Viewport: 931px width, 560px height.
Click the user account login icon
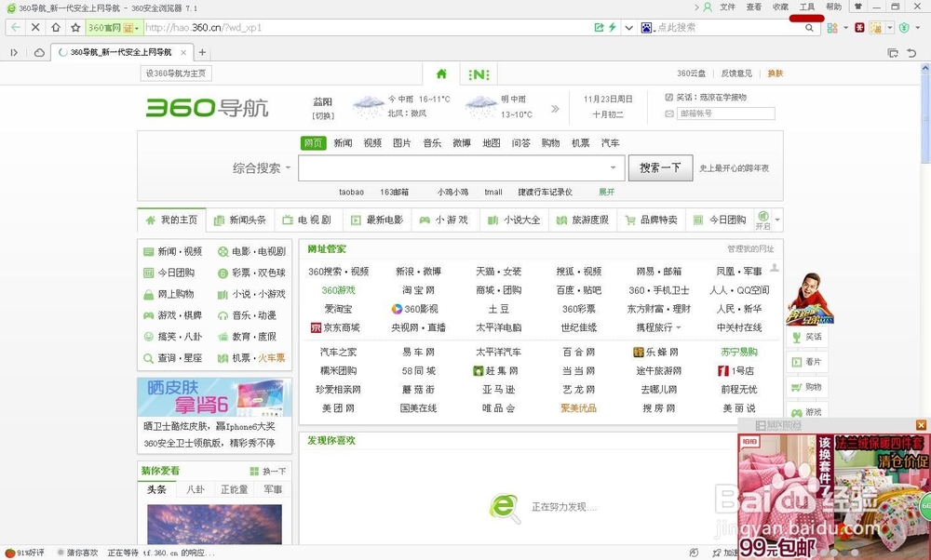[x=708, y=7]
